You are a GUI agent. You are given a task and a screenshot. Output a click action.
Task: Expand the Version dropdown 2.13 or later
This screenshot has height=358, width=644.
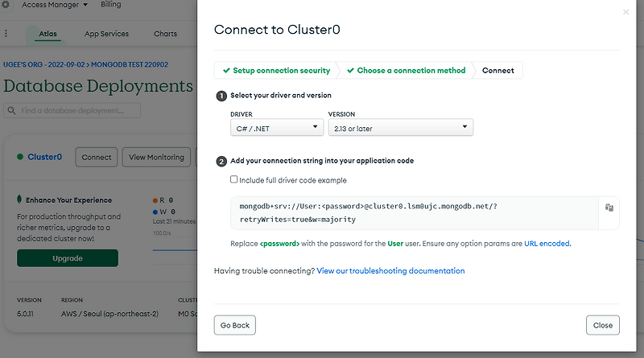point(400,128)
